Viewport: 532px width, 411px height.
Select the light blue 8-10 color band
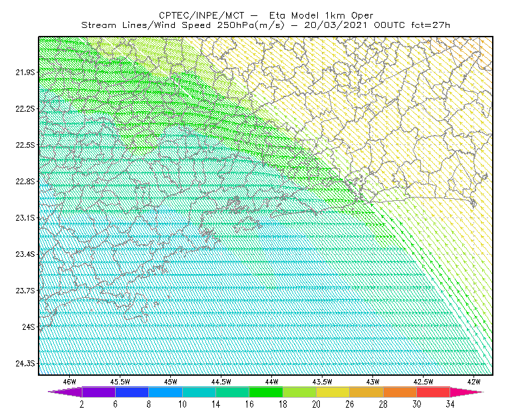[x=166, y=392]
